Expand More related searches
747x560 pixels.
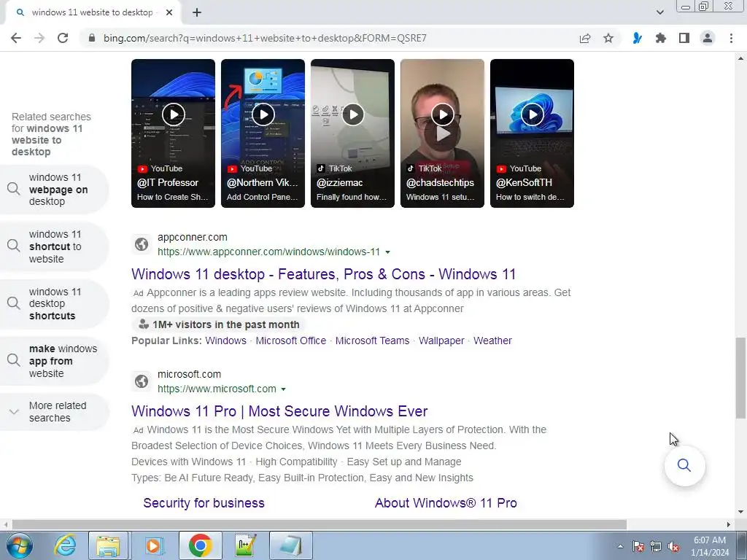pyautogui.click(x=54, y=412)
